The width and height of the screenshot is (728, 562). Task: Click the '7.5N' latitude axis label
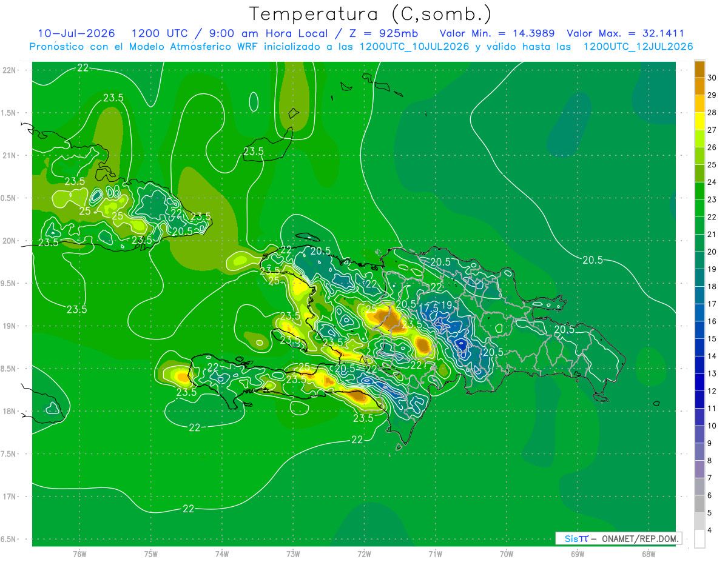(x=8, y=454)
